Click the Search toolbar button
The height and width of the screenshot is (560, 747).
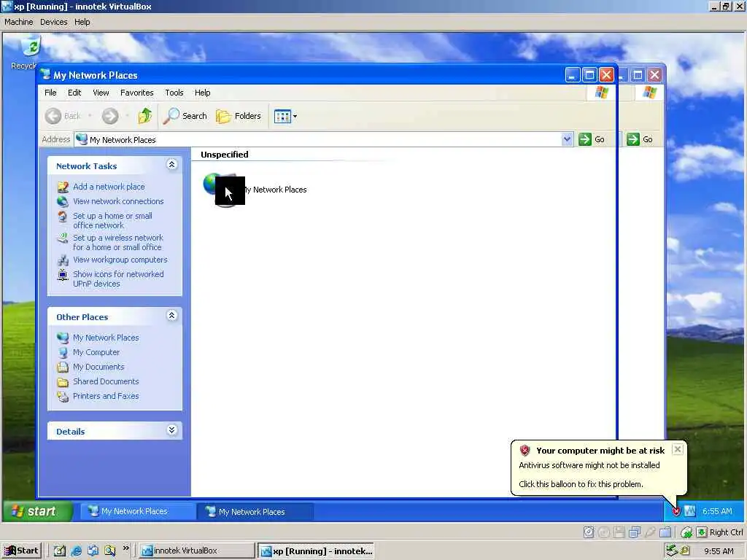click(x=185, y=116)
